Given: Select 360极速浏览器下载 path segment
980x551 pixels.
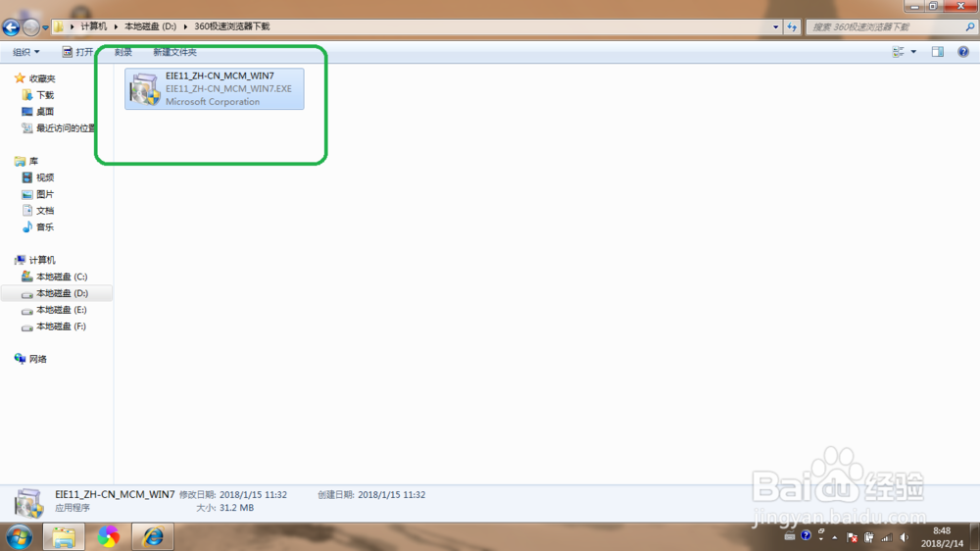Looking at the screenshot, I should pos(232,26).
